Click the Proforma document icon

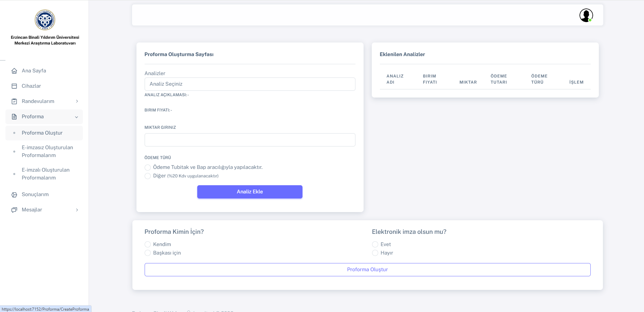click(14, 117)
